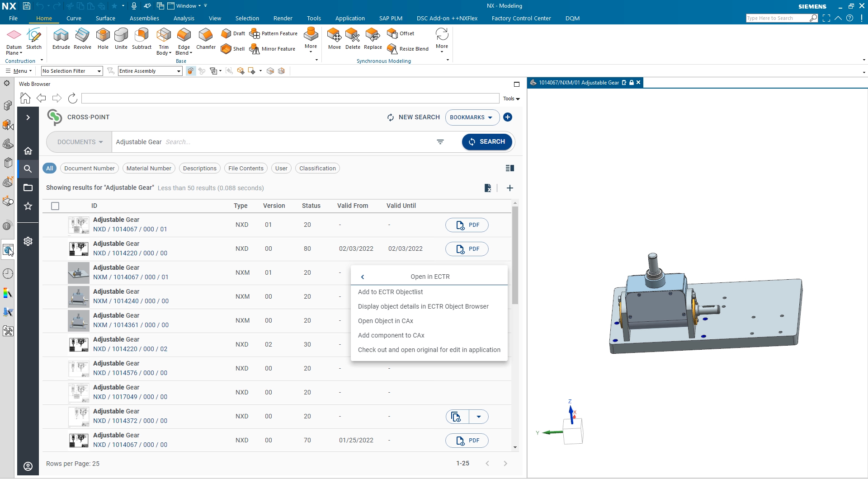Expand Edge Blend dropdown

coord(191,53)
